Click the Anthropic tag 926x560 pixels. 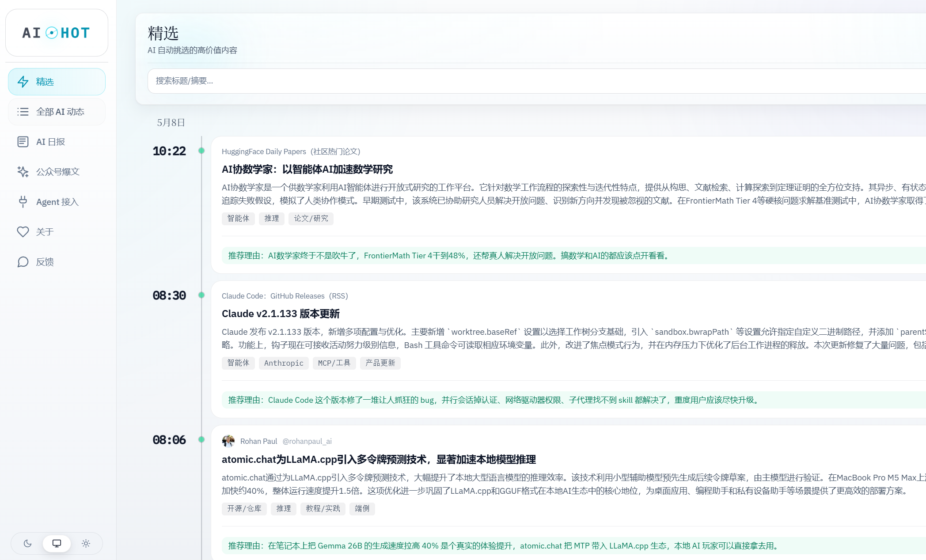click(284, 363)
